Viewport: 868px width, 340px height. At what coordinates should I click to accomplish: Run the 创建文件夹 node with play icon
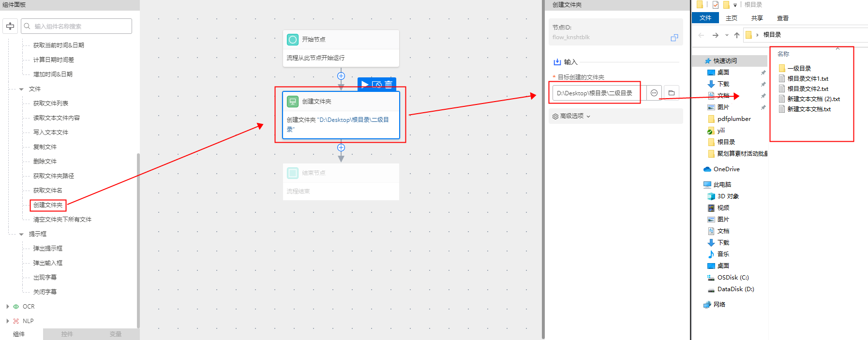coord(365,85)
